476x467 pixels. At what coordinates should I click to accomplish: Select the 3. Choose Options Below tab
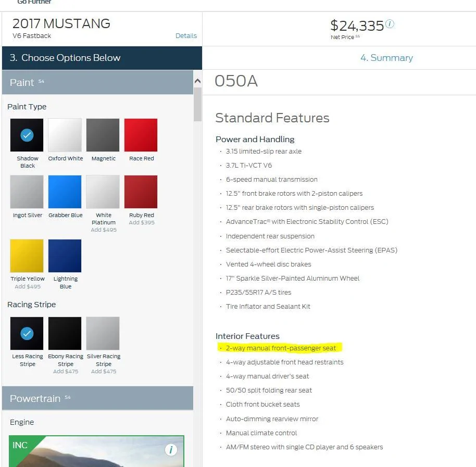click(x=102, y=58)
